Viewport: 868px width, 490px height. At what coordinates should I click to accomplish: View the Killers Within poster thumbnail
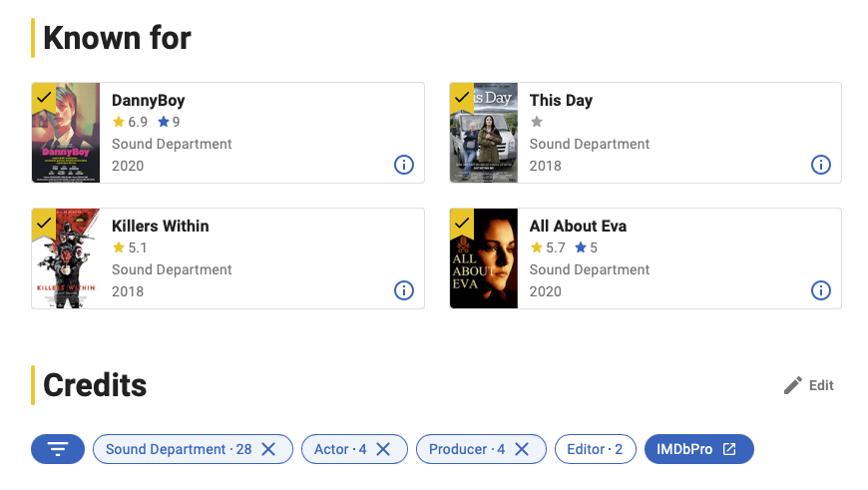pos(66,258)
